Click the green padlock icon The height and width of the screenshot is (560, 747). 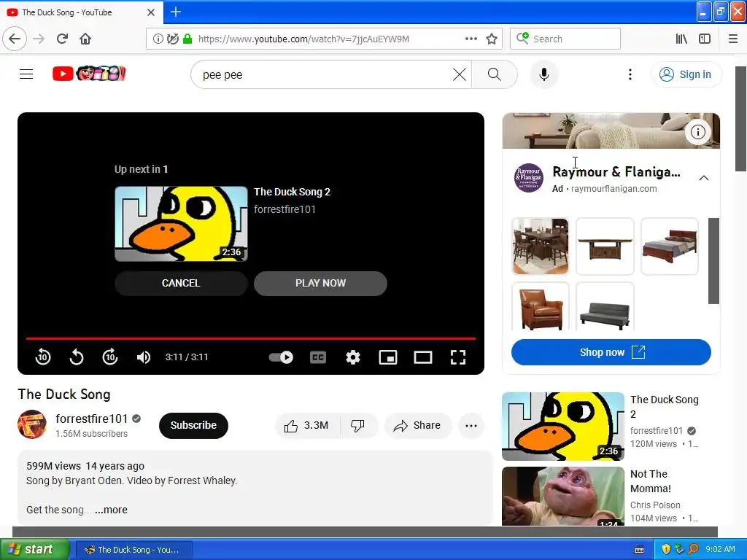click(187, 39)
